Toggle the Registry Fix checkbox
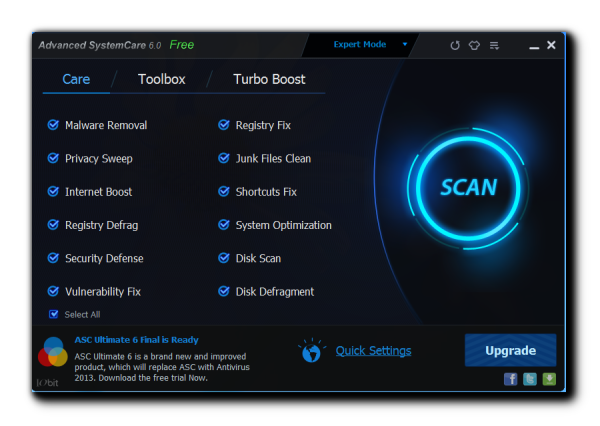The image size is (600, 426). 224,125
